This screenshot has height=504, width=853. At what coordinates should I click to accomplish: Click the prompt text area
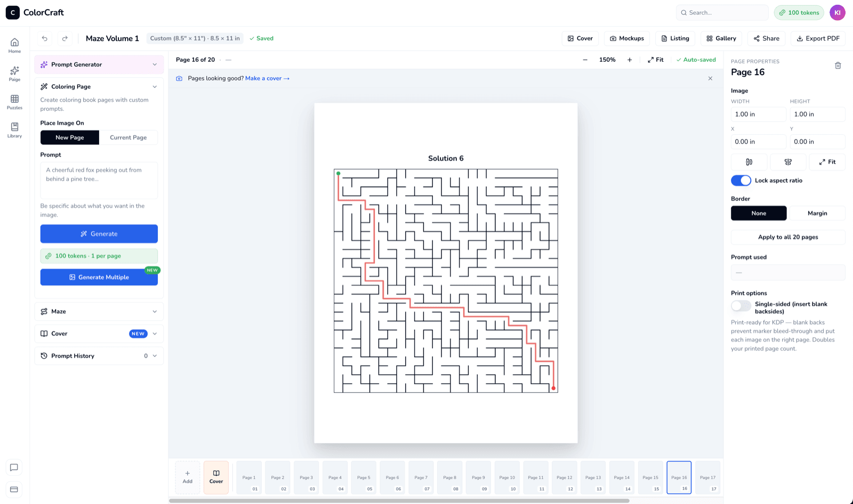(x=99, y=181)
